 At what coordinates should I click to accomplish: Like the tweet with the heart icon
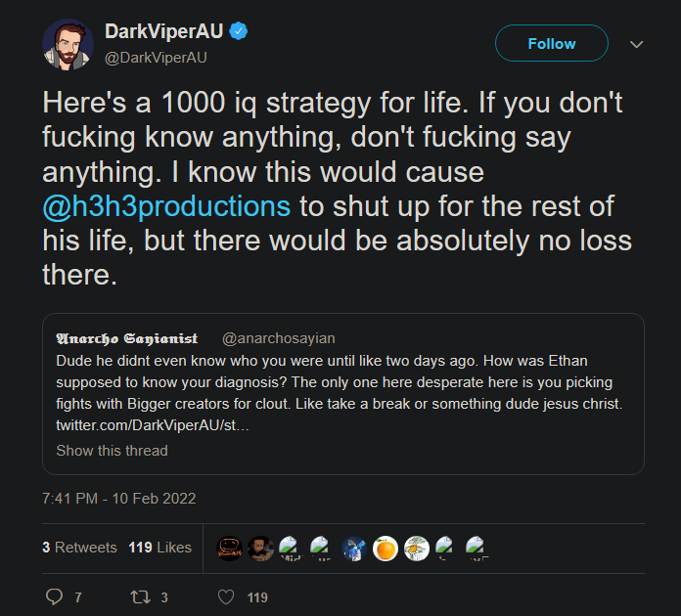(x=226, y=596)
